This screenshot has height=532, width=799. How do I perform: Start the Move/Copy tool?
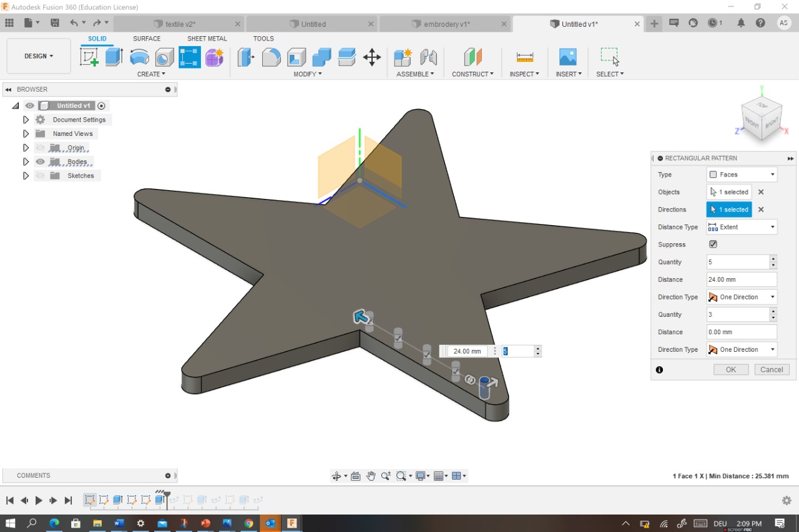pos(372,57)
